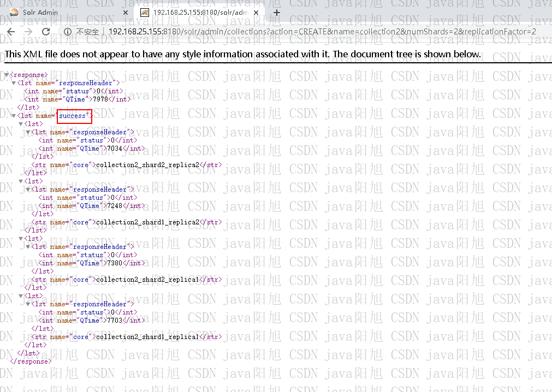Click the text collection2_shard2_replica1
The width and height of the screenshot is (552, 392).
pos(147,280)
